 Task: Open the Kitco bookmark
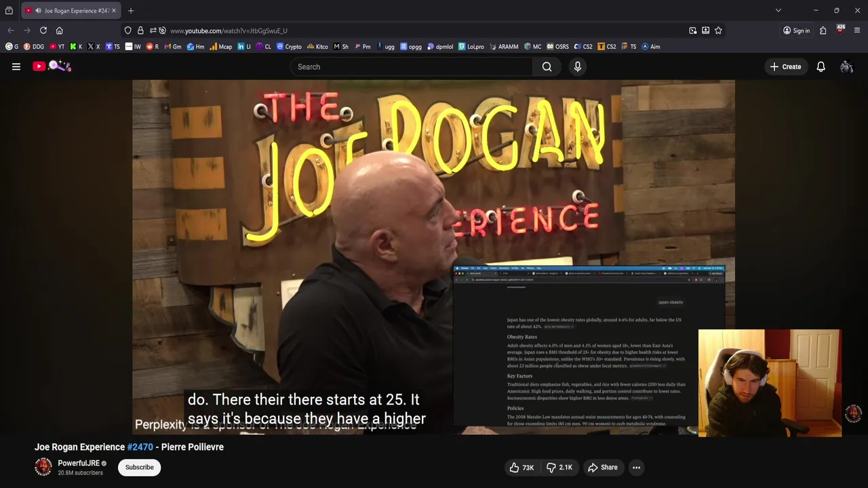(x=317, y=47)
